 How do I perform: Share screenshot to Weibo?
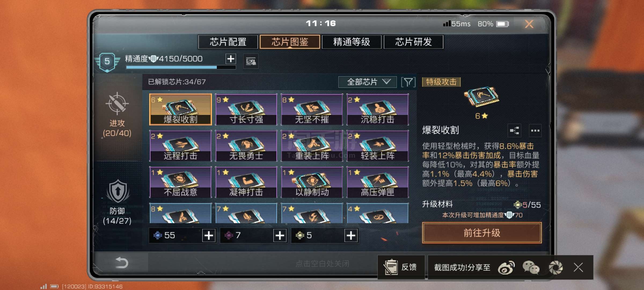(x=506, y=267)
